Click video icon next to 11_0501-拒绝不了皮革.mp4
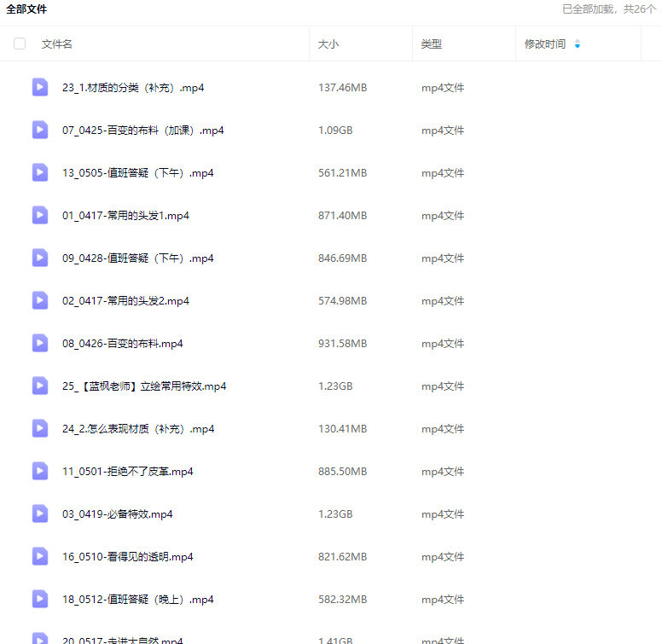 coord(40,471)
